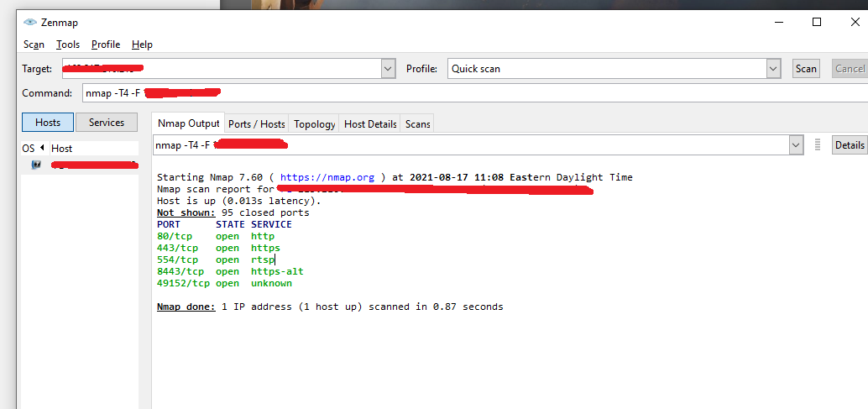Toggle the Hosts view button
This screenshot has height=409, width=868.
tap(48, 123)
